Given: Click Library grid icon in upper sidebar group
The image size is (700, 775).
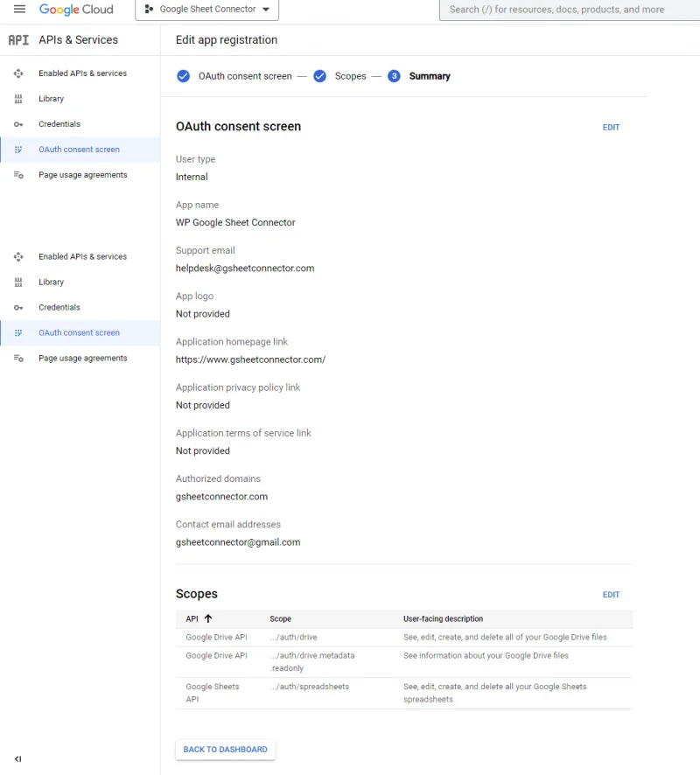Looking at the screenshot, I should tap(18, 99).
